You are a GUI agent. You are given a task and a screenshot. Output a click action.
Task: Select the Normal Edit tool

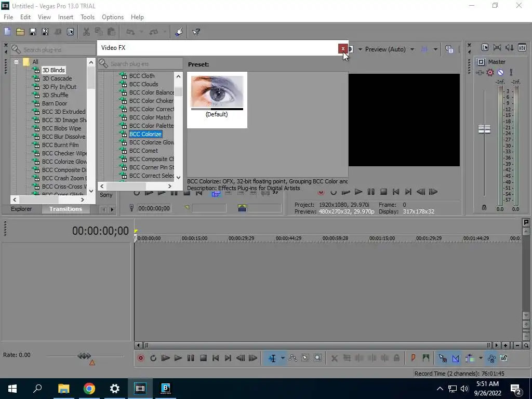tap(272, 358)
